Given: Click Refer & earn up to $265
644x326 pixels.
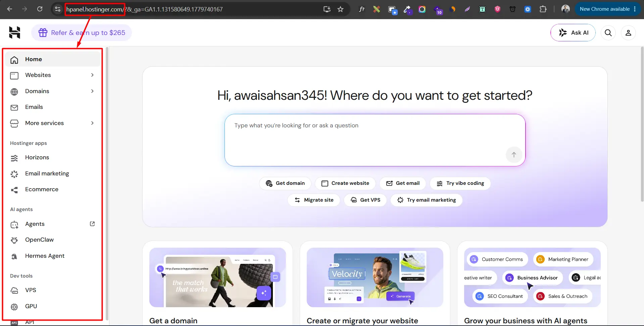Looking at the screenshot, I should (x=82, y=33).
